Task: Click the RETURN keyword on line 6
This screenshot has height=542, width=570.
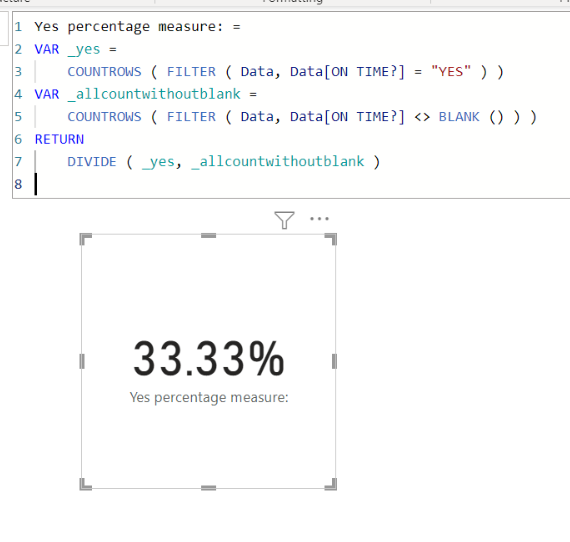Action: [59, 139]
